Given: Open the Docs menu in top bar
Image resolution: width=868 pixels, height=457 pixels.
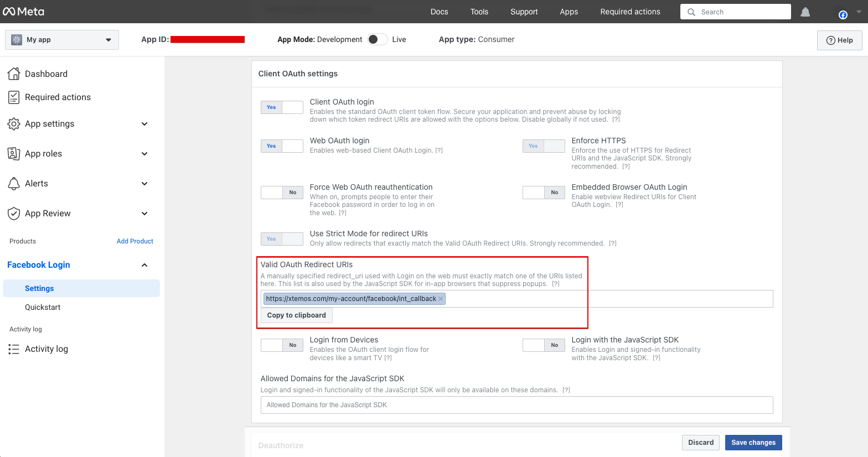Looking at the screenshot, I should [439, 12].
